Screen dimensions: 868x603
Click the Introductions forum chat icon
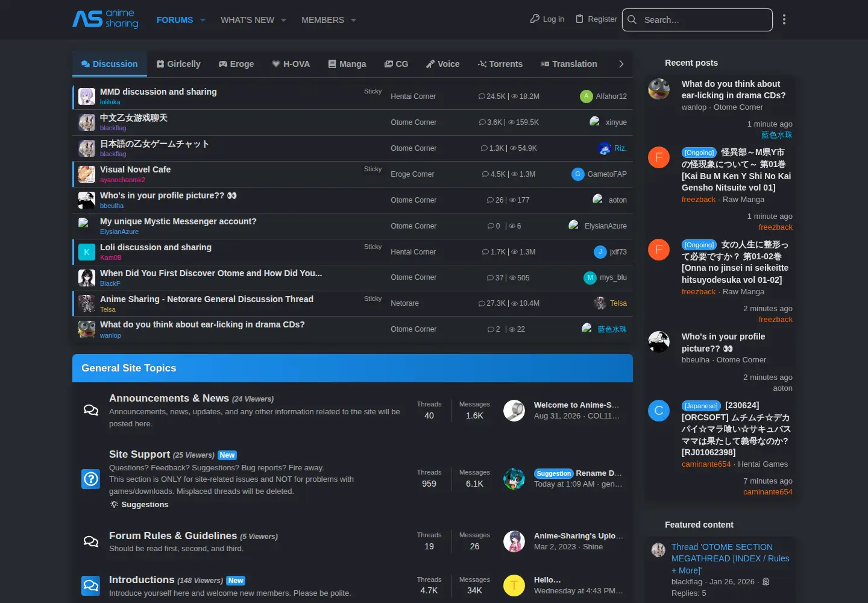91,586
